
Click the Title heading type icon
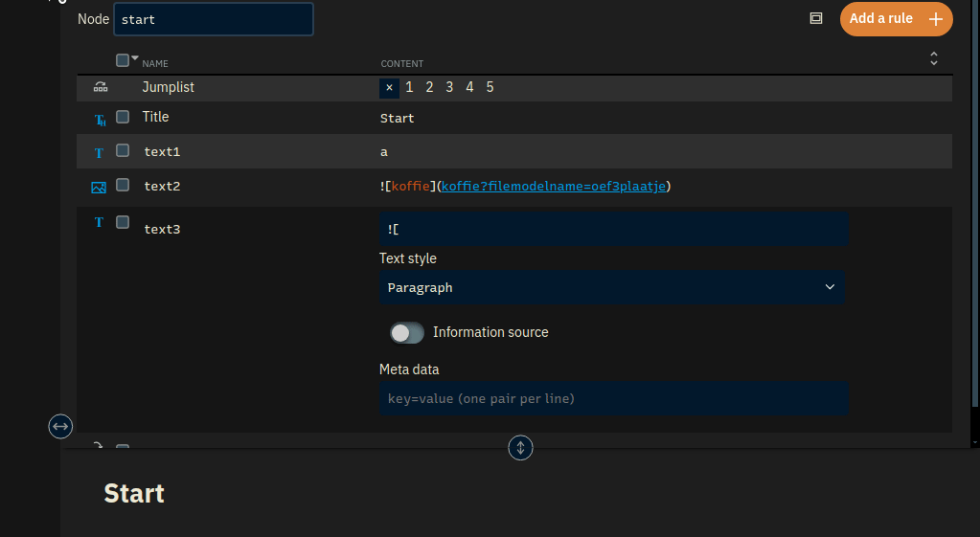[x=100, y=120]
